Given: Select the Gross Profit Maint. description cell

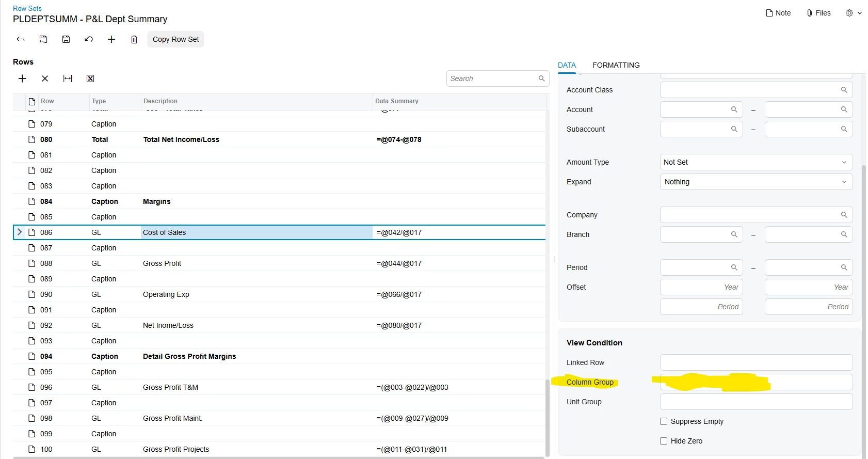Looking at the screenshot, I should (256, 418).
